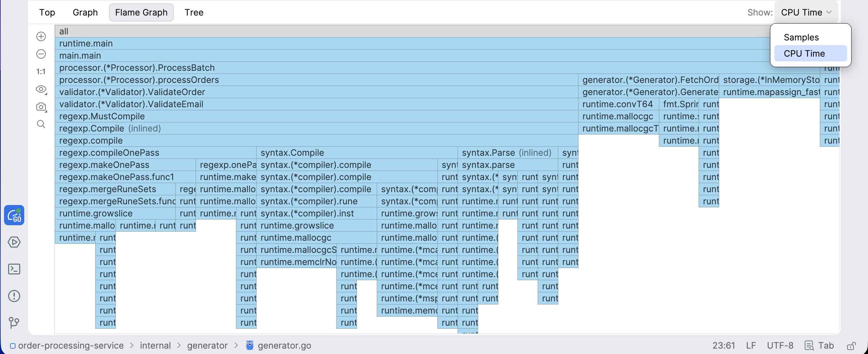Zoom in the flame graph
The width and height of the screenshot is (868, 354).
pyautogui.click(x=41, y=36)
